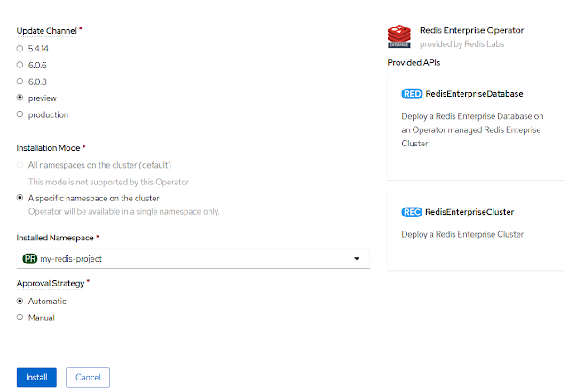568x392 pixels.
Task: Set approval strategy to Automatic
Action: click(20, 302)
